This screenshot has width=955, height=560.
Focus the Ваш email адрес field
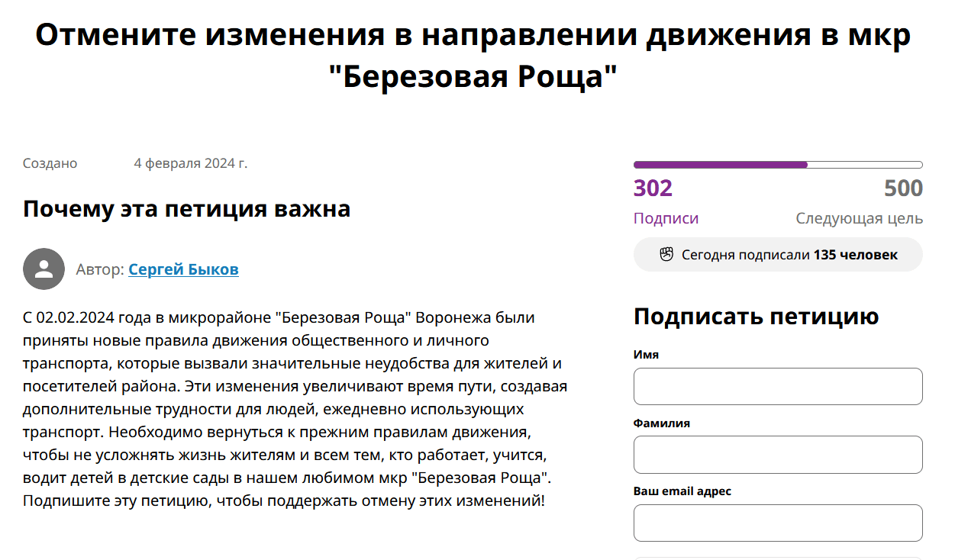click(x=777, y=523)
